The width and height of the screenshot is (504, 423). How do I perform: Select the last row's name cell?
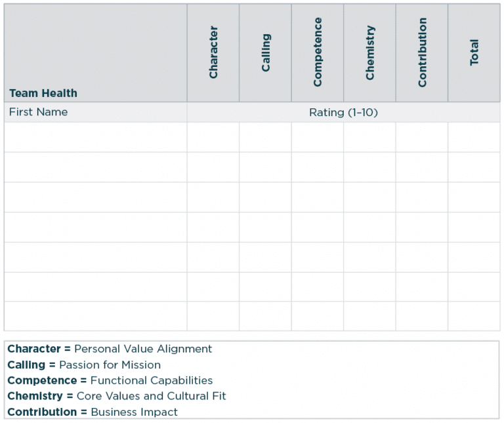tap(95, 316)
